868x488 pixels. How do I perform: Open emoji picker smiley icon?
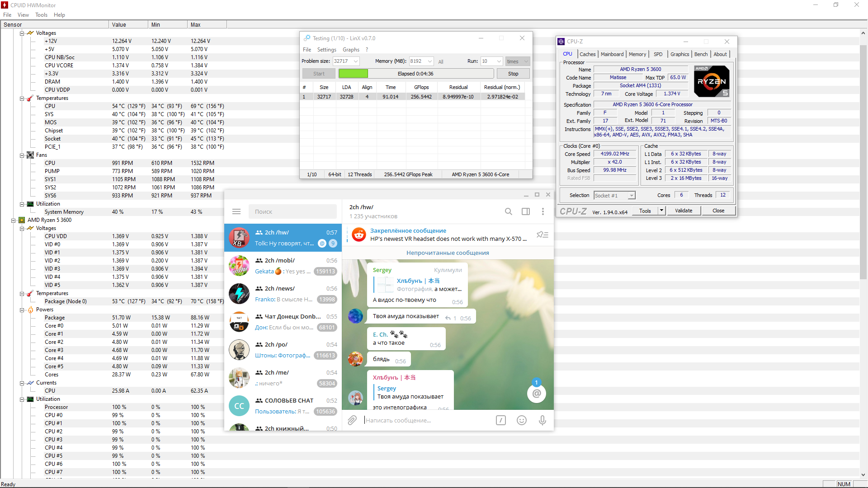point(522,420)
